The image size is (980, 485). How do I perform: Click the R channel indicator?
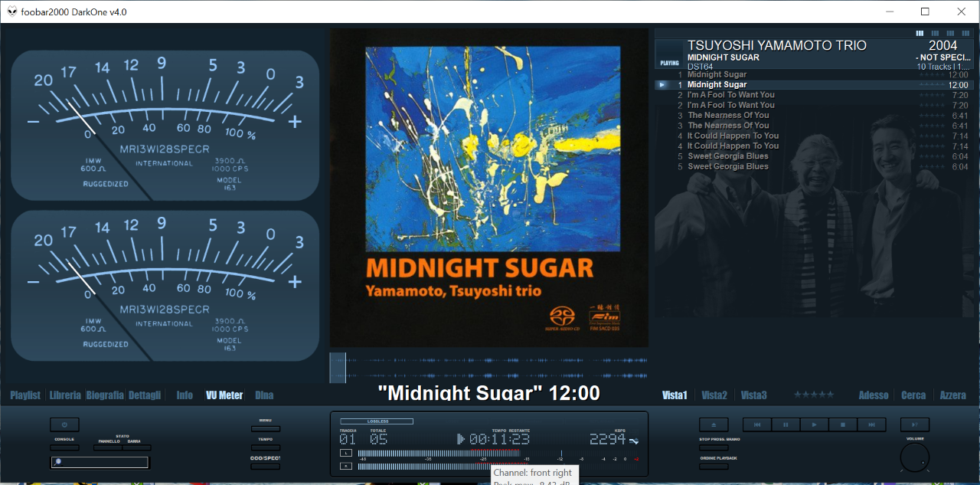(x=346, y=466)
